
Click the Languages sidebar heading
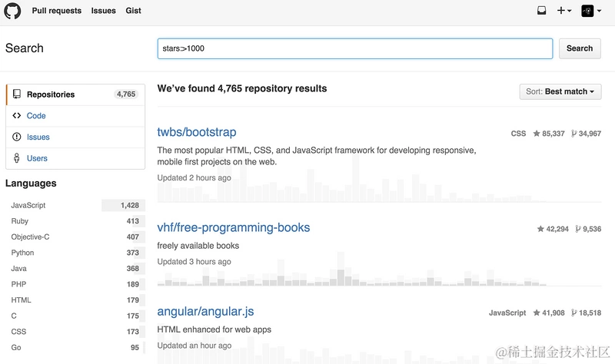point(31,184)
